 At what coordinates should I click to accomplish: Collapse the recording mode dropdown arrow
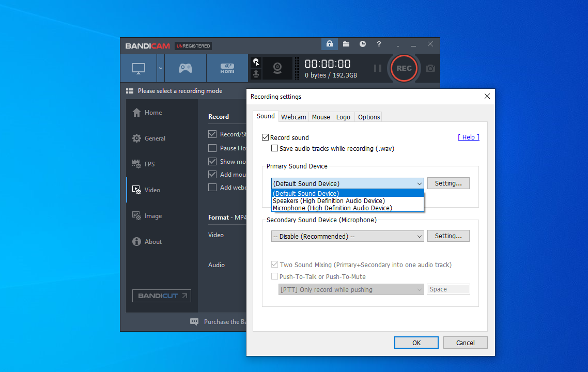(x=160, y=68)
